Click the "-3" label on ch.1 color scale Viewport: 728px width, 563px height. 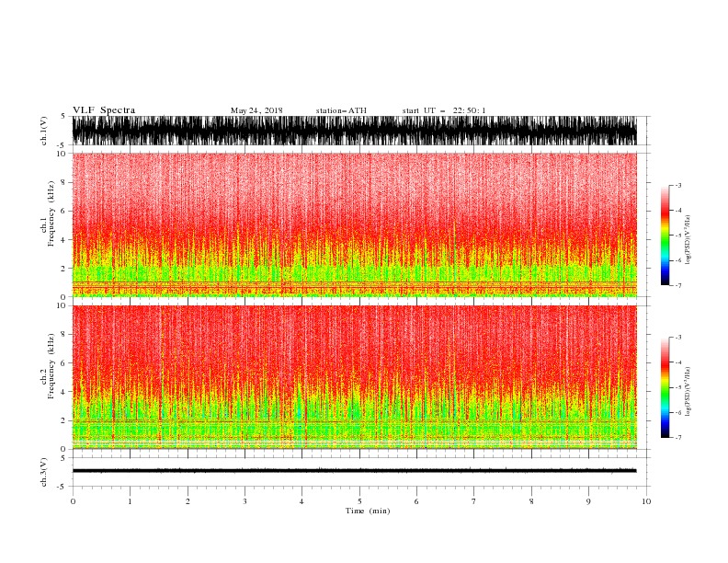click(678, 185)
